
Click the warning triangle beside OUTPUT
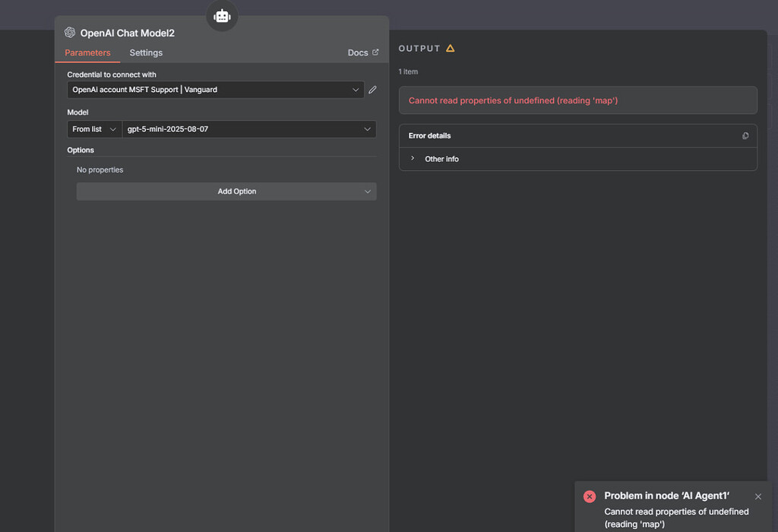coord(452,48)
